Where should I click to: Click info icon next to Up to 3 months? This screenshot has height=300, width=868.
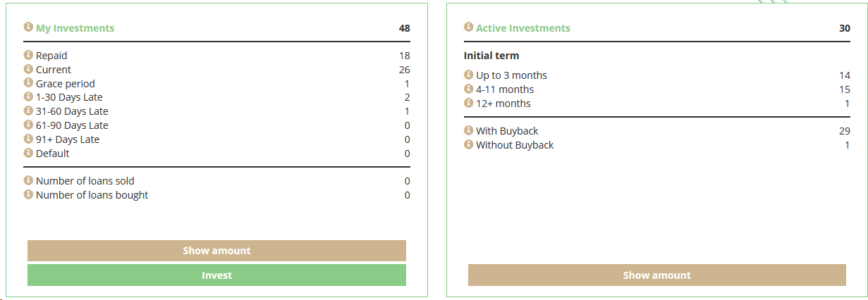tap(469, 75)
